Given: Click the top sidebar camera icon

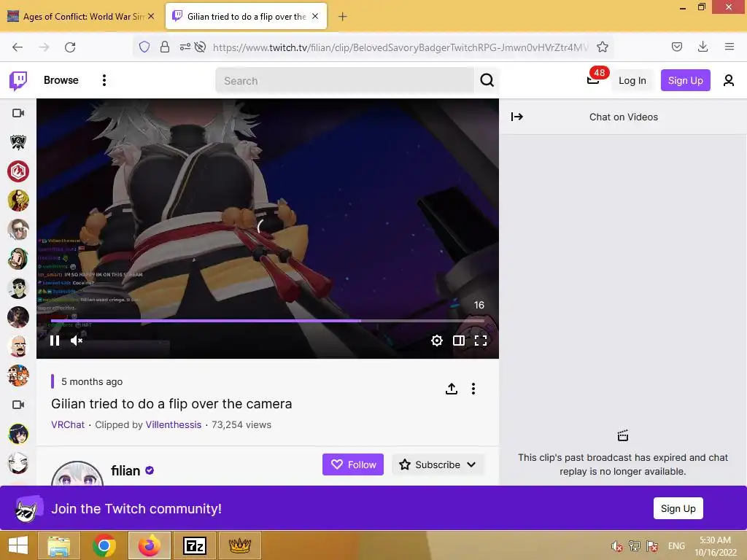Looking at the screenshot, I should [18, 113].
